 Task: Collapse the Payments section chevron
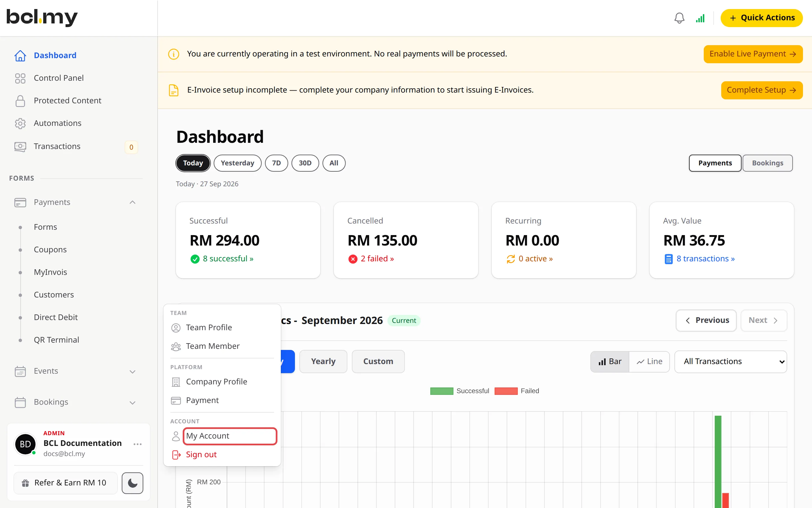coord(132,202)
